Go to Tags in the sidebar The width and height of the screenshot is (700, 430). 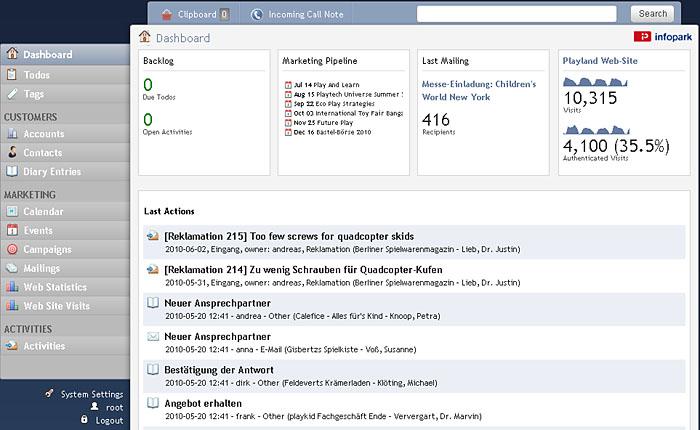point(65,94)
